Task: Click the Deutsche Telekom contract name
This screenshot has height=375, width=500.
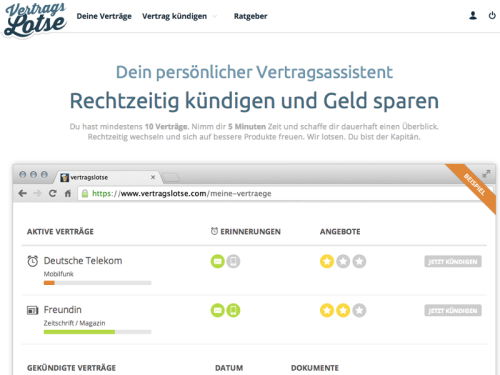Action: click(x=83, y=261)
